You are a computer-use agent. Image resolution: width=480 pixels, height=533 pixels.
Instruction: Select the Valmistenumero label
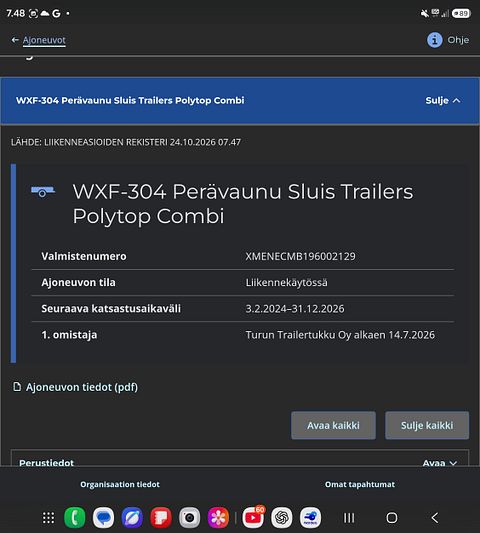[x=84, y=256]
